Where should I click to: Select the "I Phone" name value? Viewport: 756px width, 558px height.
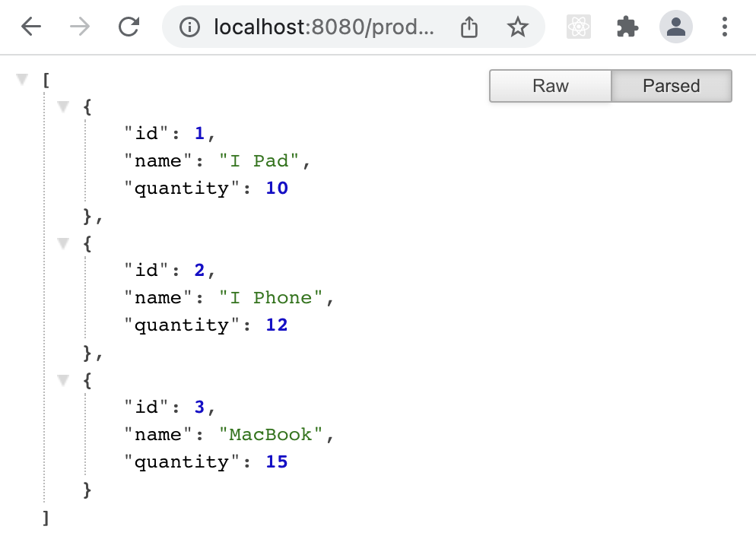pos(271,297)
